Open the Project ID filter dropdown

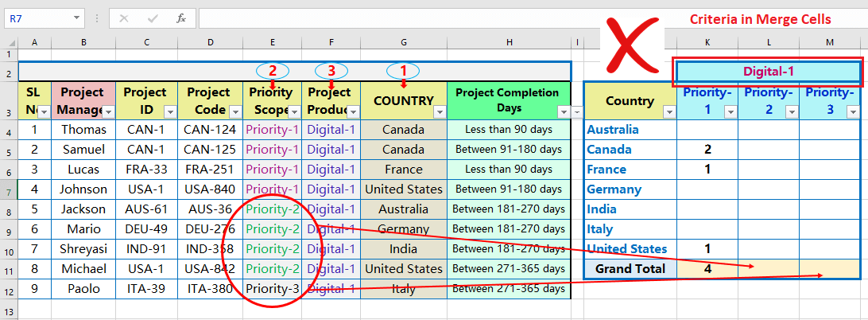[x=170, y=112]
